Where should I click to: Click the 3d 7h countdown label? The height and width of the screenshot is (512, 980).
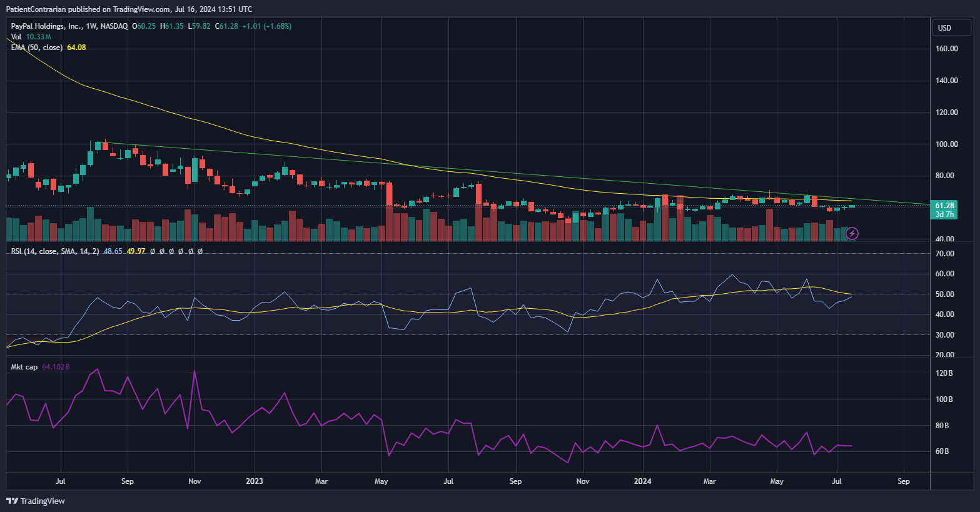coord(944,214)
